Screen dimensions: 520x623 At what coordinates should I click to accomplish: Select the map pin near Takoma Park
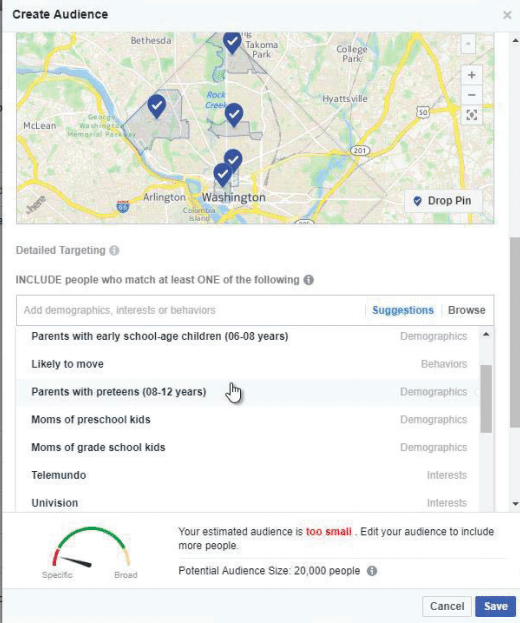tap(232, 42)
